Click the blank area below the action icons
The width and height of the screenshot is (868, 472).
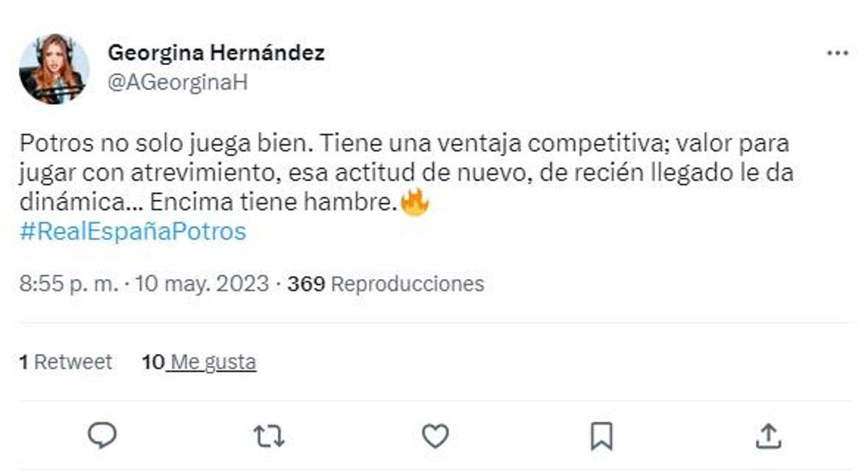(434, 466)
